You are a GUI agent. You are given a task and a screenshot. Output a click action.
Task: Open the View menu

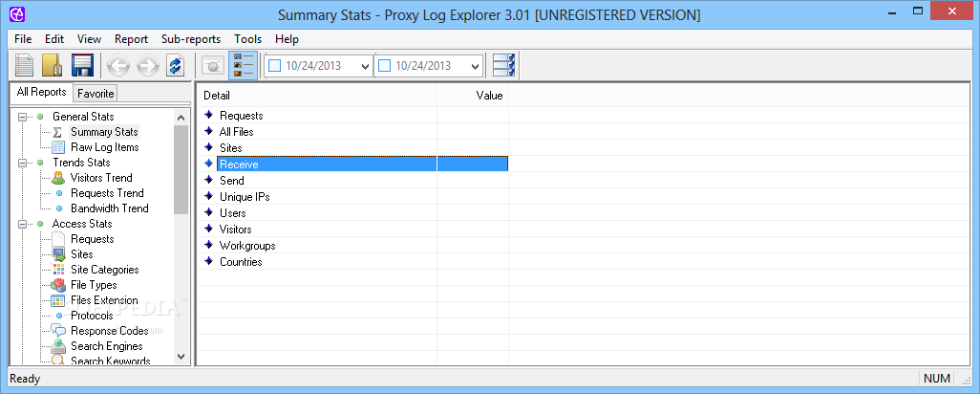tap(90, 39)
